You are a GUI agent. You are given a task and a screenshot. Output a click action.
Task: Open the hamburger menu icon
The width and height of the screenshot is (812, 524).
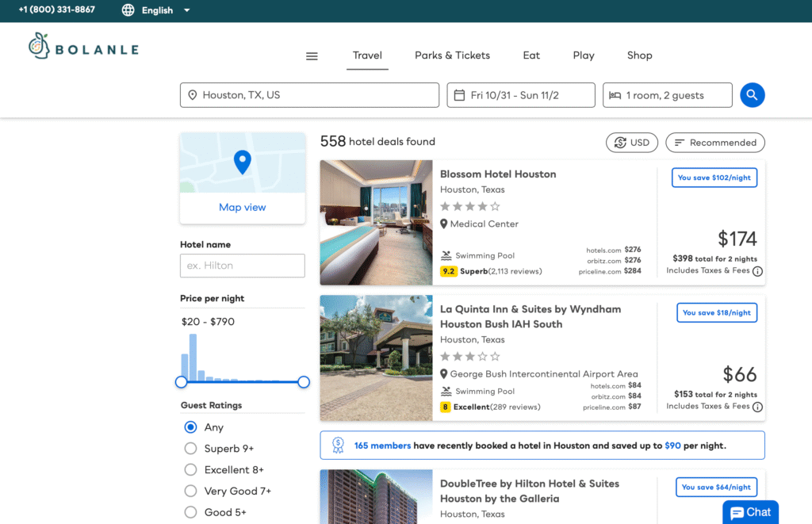[312, 56]
